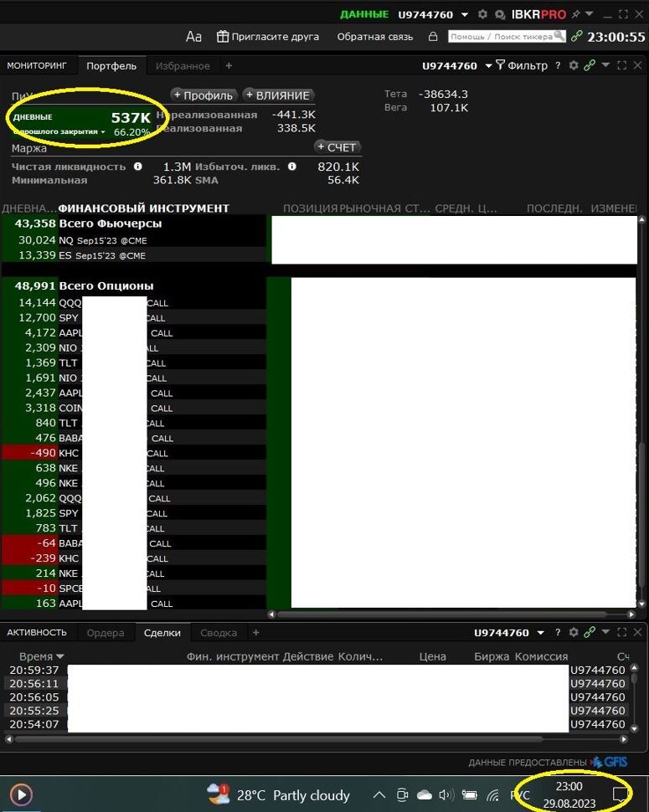Open the dropdown arrow right of the pin icon
The width and height of the screenshot is (649, 812).
point(589,13)
